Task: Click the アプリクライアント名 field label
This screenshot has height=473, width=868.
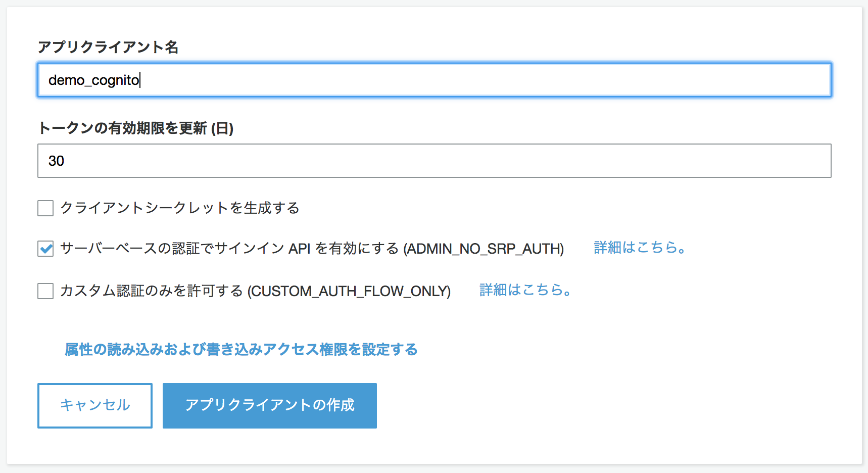Action: pyautogui.click(x=108, y=48)
